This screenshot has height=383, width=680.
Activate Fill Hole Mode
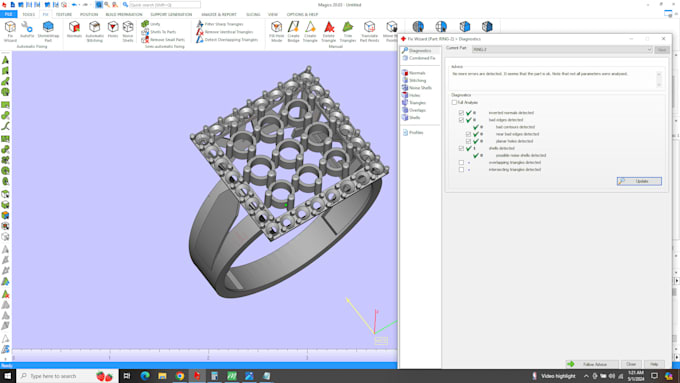[277, 32]
